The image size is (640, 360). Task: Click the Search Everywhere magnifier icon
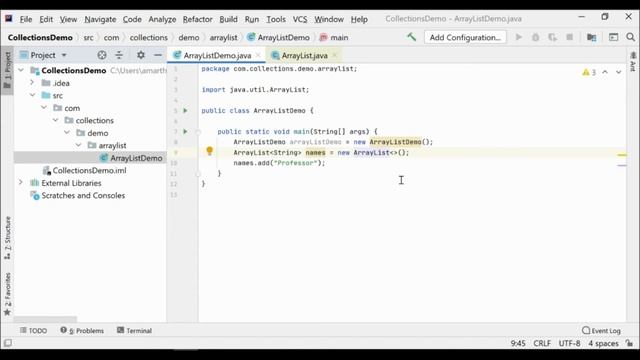click(630, 37)
